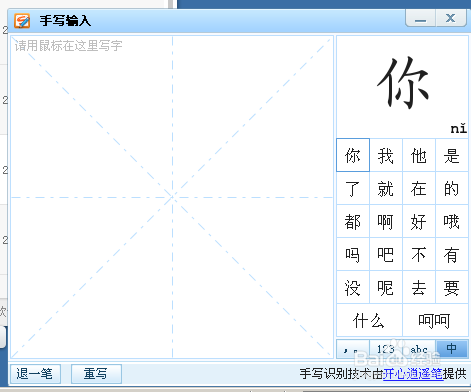Insert candidate word 什么
471x392 pixels.
(369, 320)
